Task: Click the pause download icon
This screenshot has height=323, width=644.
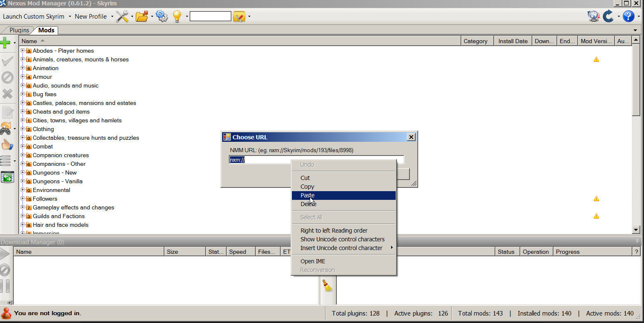Action: [5, 286]
